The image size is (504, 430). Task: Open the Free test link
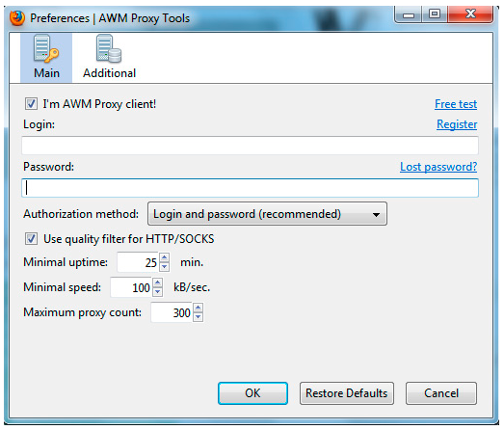(x=456, y=104)
